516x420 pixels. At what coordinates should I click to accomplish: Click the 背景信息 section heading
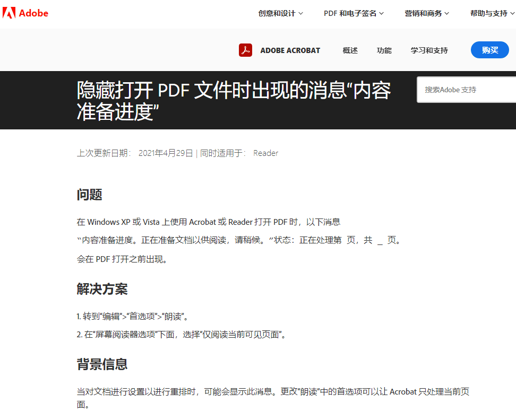click(x=102, y=364)
